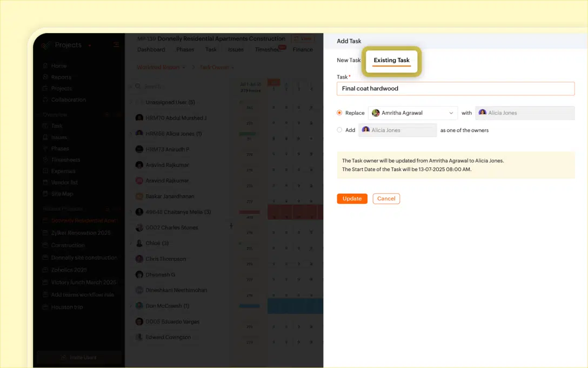This screenshot has height=368, width=588.
Task: Open the Task tab in project header
Action: [x=211, y=50]
